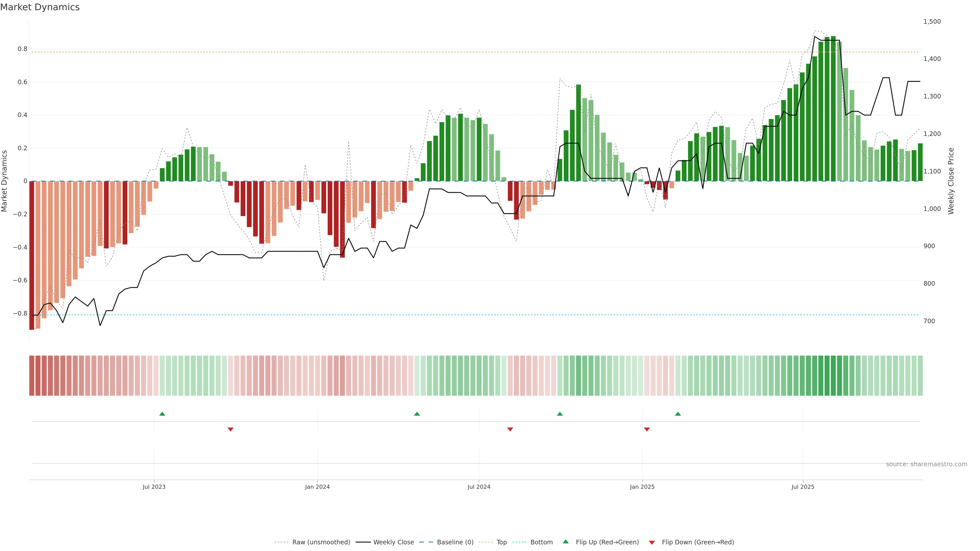This screenshot has width=980, height=551.
Task: Hide the Top threshold legend entry
Action: [x=501, y=542]
